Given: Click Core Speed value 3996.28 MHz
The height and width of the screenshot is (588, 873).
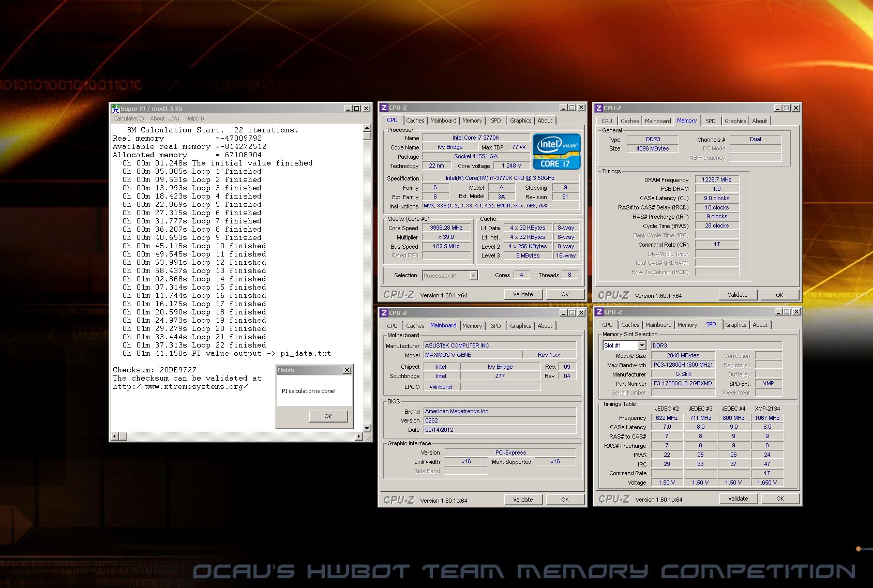Looking at the screenshot, I should (x=446, y=228).
